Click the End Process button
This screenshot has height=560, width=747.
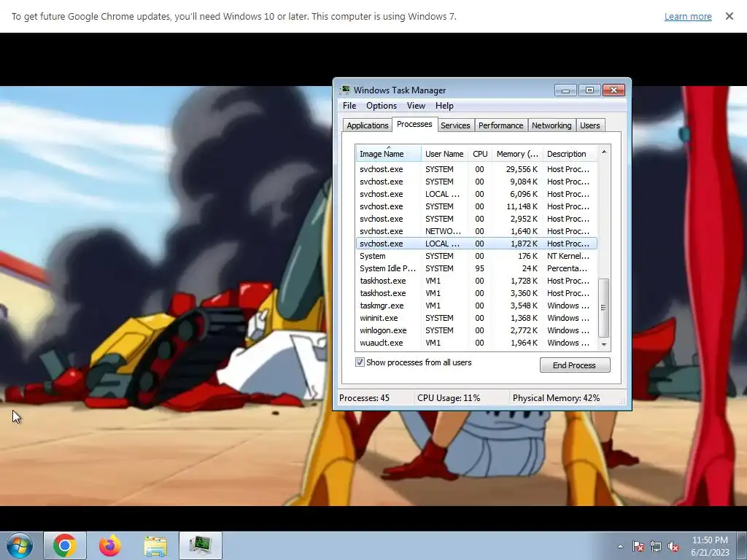click(575, 365)
